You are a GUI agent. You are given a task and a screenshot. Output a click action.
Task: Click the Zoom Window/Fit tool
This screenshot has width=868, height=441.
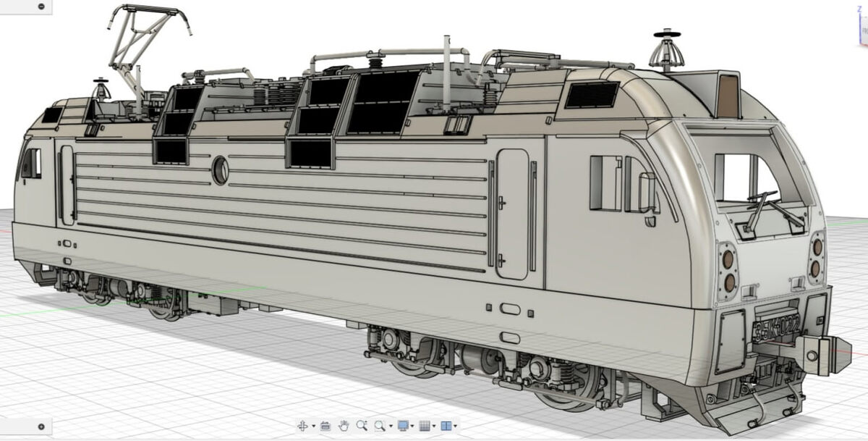tap(380, 426)
